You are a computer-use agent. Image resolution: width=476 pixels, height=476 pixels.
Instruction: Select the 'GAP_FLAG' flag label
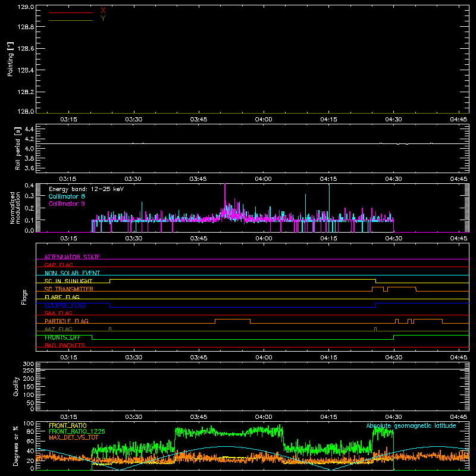[58, 265]
